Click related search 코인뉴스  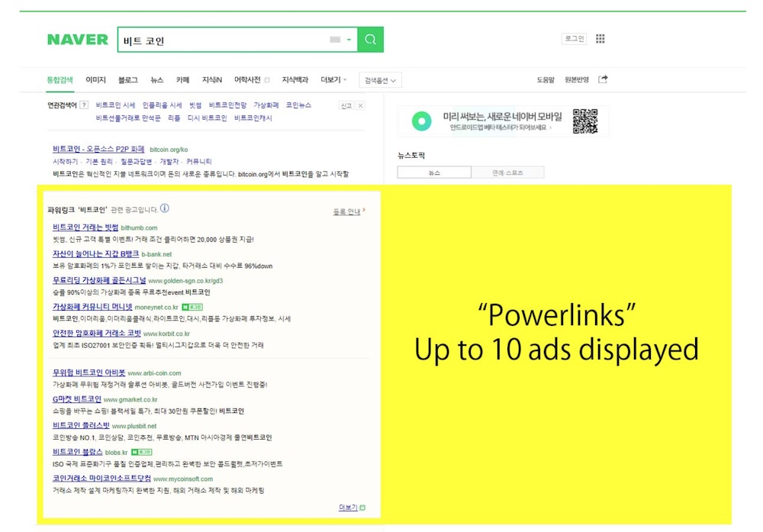298,105
